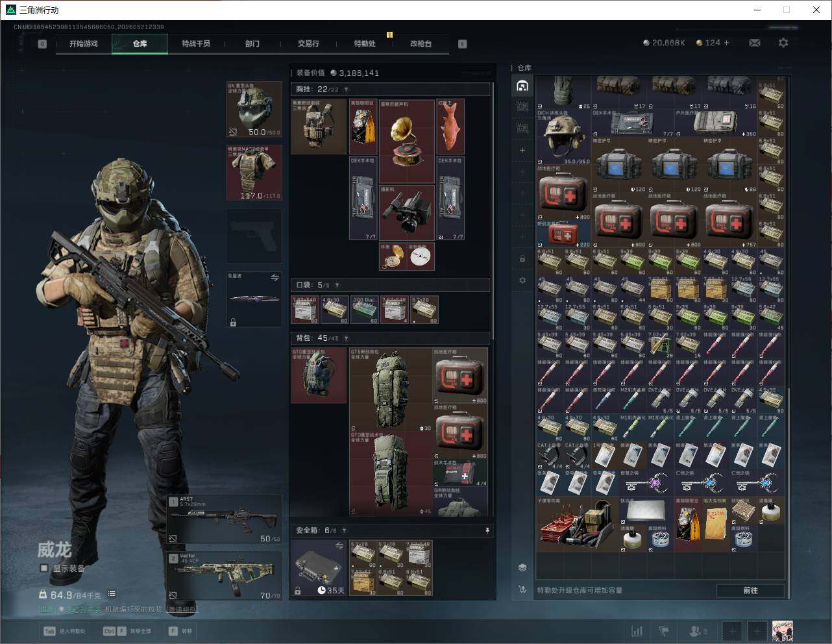
Task: Show the 背包 capacity help tooltip
Action: click(346, 338)
